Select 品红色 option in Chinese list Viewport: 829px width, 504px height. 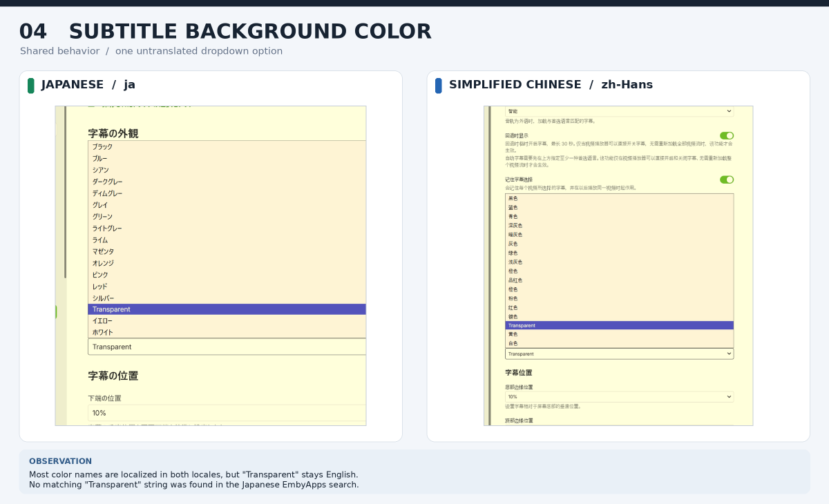tap(619, 280)
